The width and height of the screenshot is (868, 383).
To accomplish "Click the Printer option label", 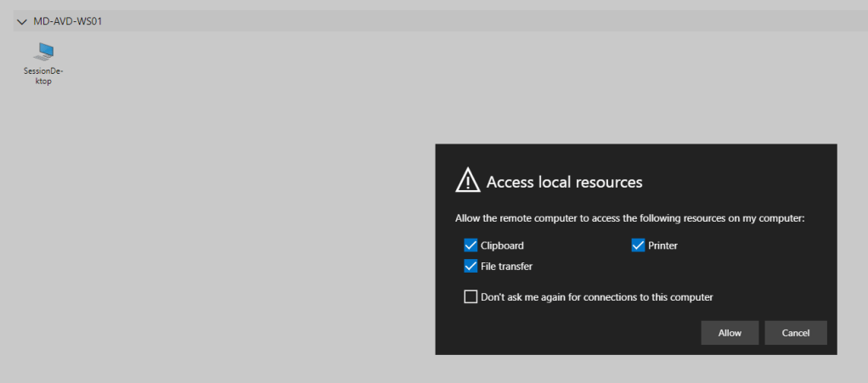I will [662, 245].
